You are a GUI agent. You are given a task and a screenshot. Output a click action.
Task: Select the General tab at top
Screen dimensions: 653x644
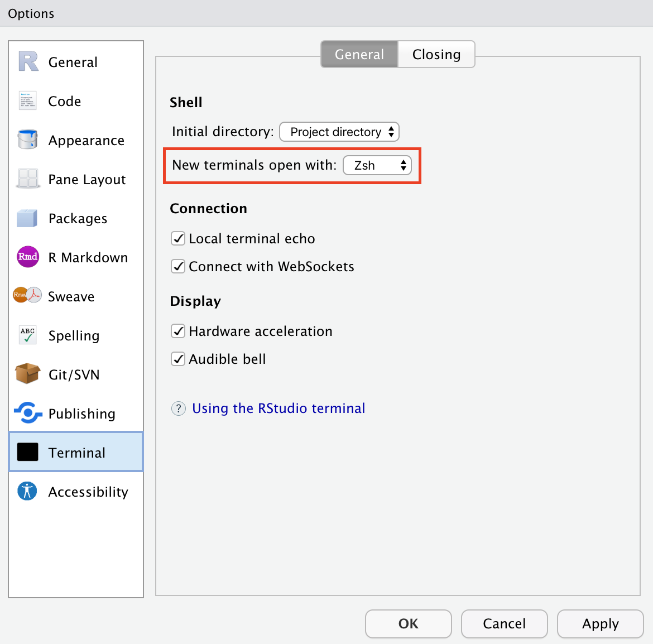tap(359, 54)
